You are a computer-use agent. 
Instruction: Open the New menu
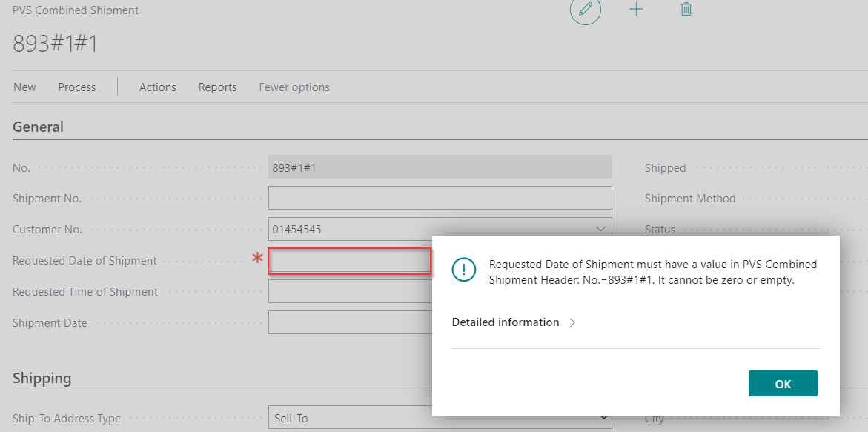[x=24, y=87]
